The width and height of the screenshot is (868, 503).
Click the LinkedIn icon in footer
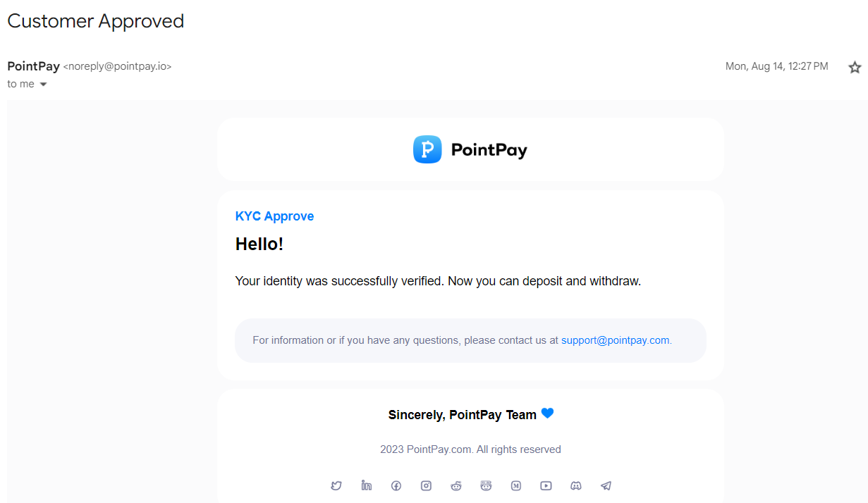(x=366, y=485)
